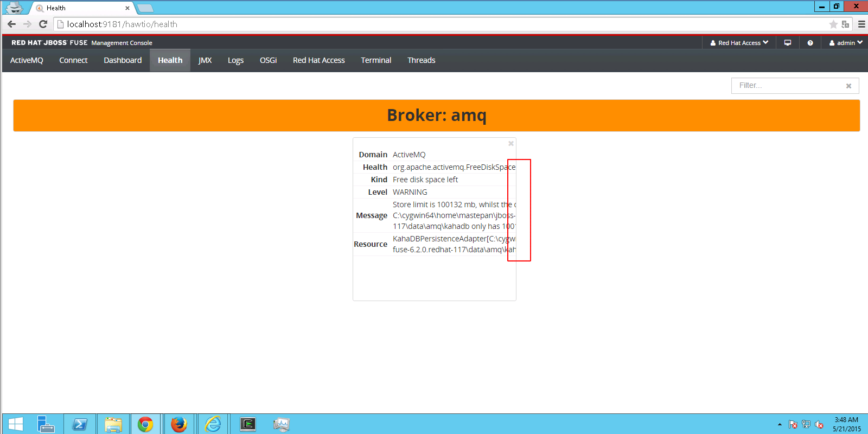Focus the Filter text field

(795, 86)
